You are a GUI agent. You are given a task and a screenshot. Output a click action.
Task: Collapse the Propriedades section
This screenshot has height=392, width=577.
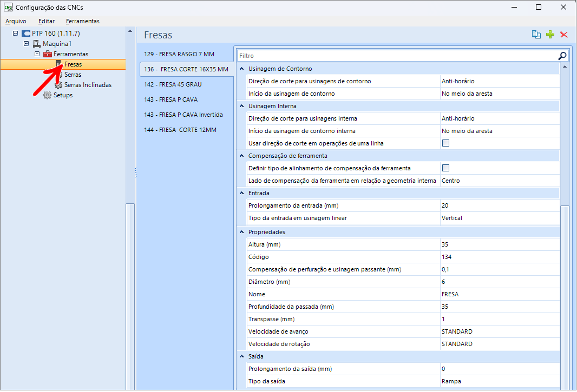pyautogui.click(x=242, y=232)
